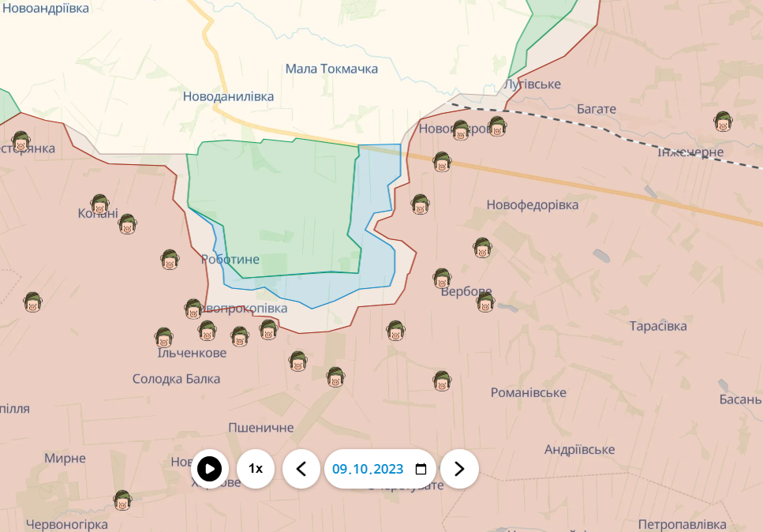Change the 1x playback speed
The image size is (763, 532).
pyautogui.click(x=256, y=469)
